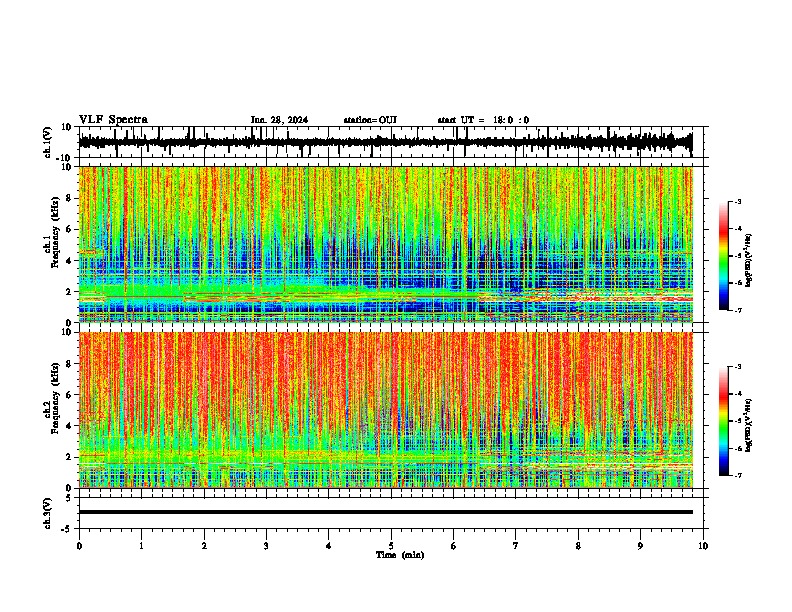Image resolution: width=792 pixels, height=612 pixels.
Task: Click the '9' time axis tick label
Action: (x=640, y=546)
